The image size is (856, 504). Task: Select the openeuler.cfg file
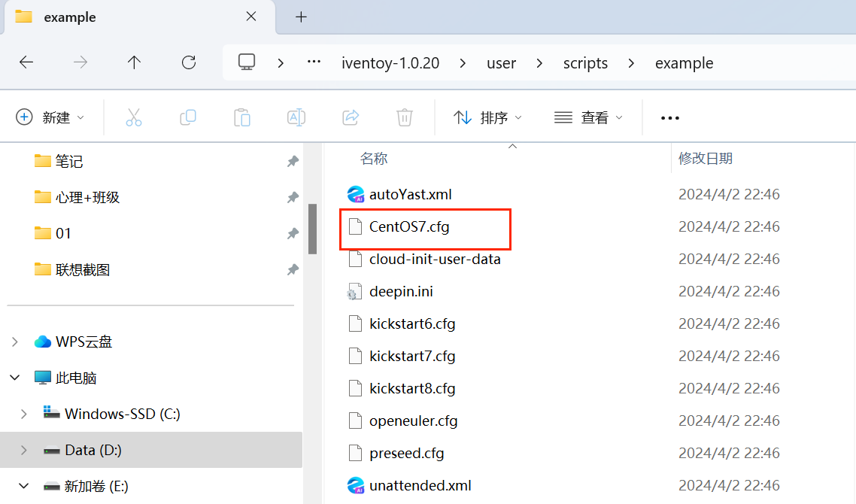pos(413,421)
